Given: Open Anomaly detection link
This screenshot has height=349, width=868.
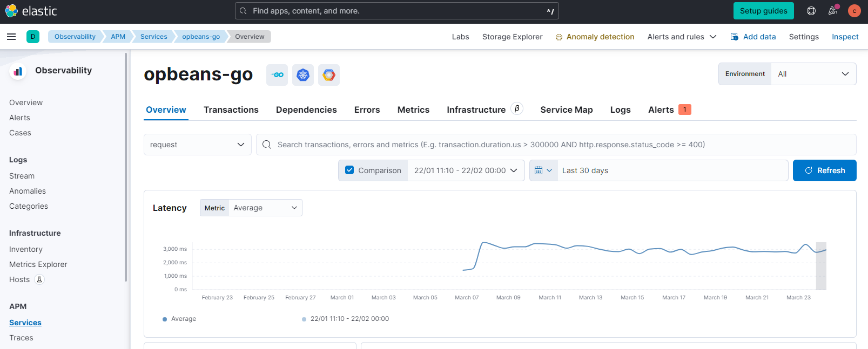Looking at the screenshot, I should click(595, 37).
